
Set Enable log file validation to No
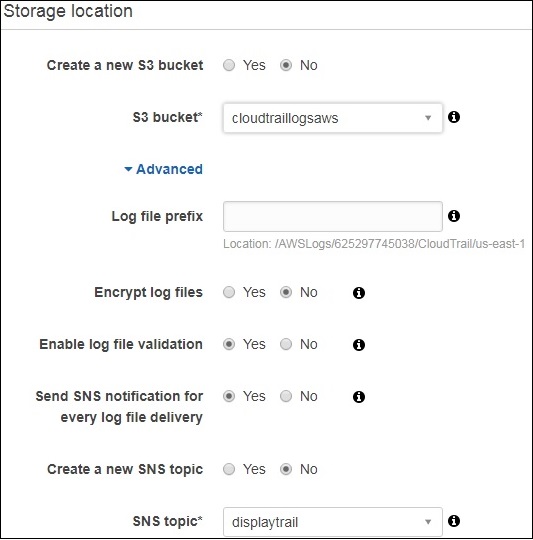click(x=286, y=344)
